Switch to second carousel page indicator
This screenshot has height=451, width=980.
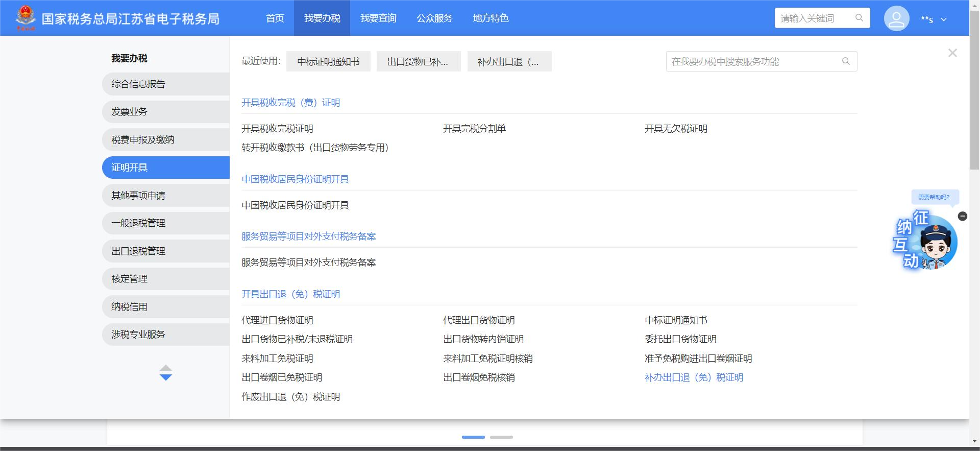point(501,437)
